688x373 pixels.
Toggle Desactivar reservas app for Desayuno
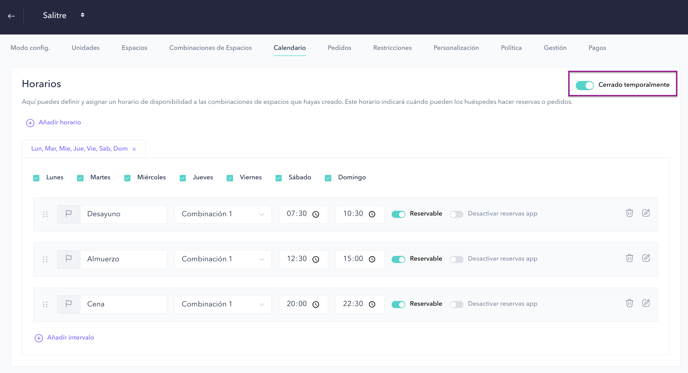456,214
